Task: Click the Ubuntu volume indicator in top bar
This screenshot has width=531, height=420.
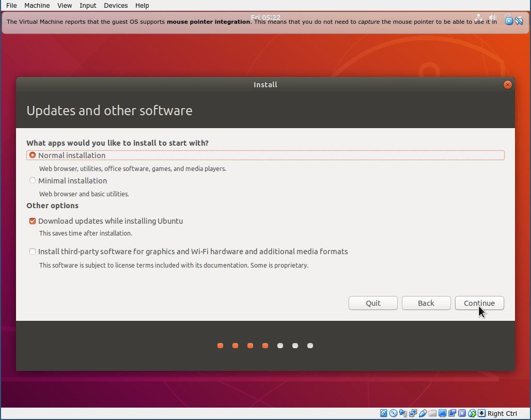Action: coord(492,17)
